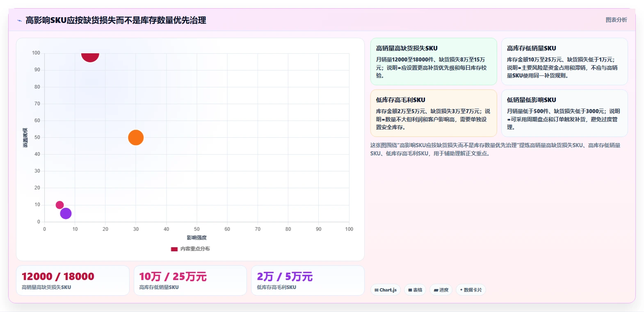644x312 pixels.
Task: Click the 高销量高缺货损失SKU label under 12000 / 18000
Action: 46,287
